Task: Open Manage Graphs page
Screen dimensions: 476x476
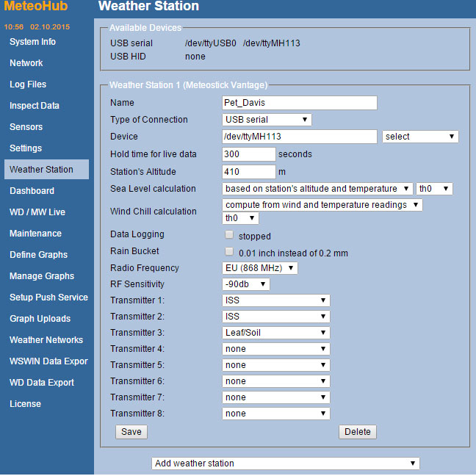Action: click(x=42, y=275)
